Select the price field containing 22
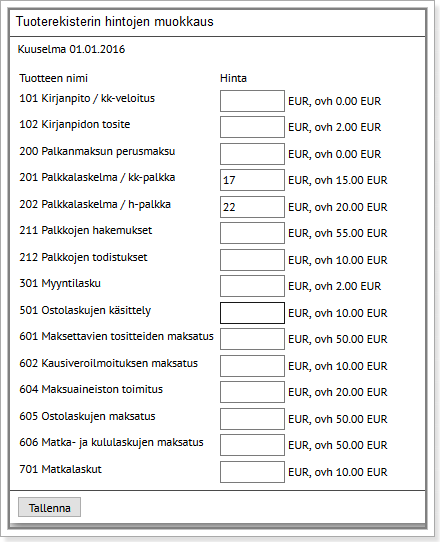 (x=252, y=207)
